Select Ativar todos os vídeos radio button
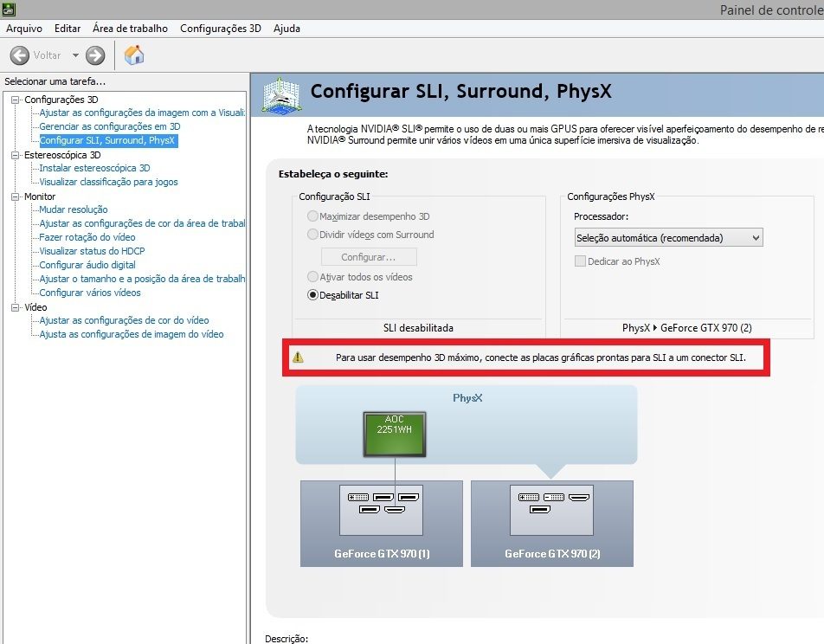Image resolution: width=824 pixels, height=644 pixels. (312, 276)
